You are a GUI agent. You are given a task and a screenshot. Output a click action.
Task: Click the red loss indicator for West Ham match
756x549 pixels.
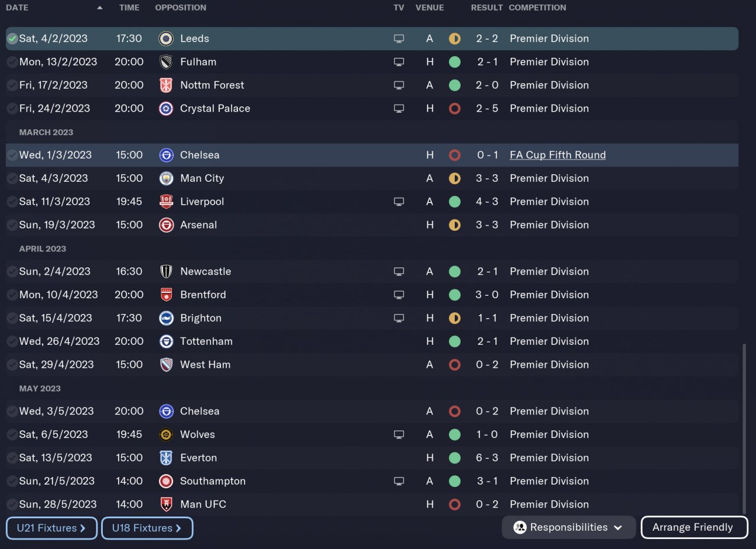[454, 365]
